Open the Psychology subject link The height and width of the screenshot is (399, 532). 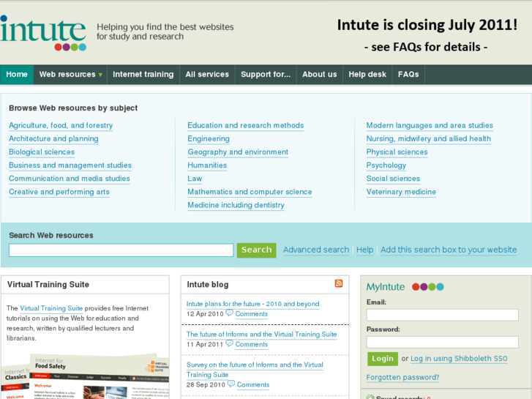pyautogui.click(x=386, y=165)
